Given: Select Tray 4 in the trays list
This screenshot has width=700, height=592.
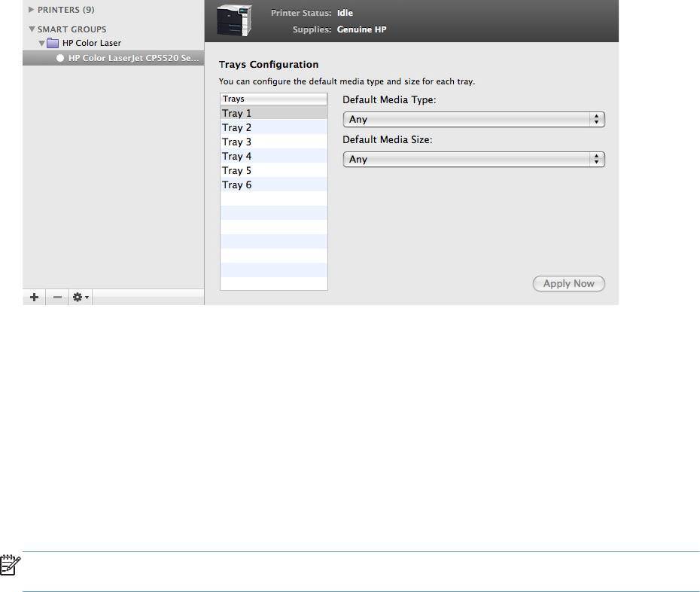Looking at the screenshot, I should [274, 156].
